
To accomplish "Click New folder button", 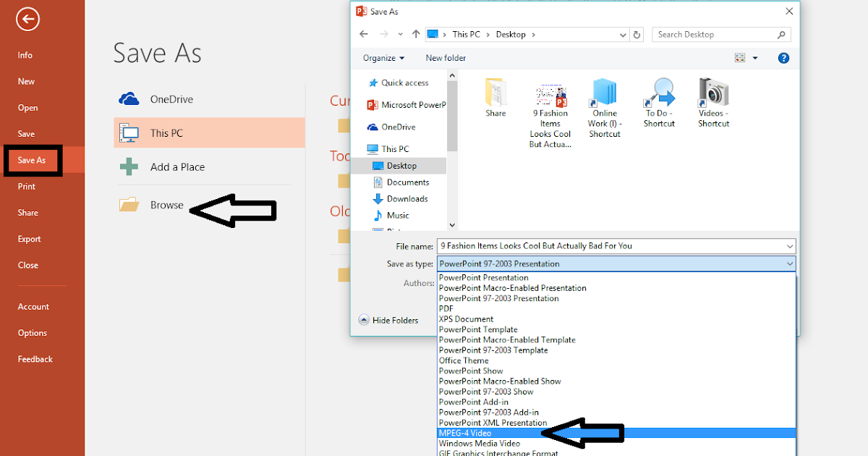I will point(446,58).
